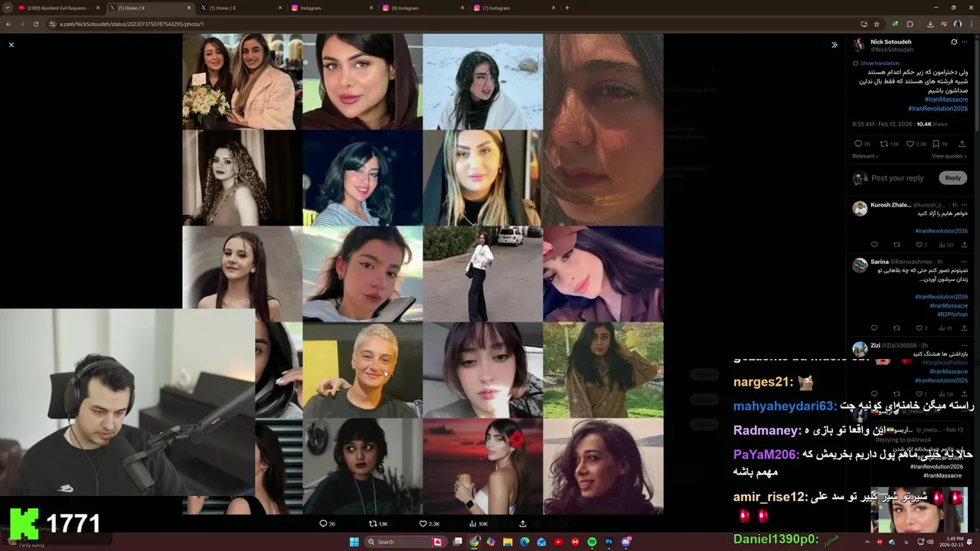The width and height of the screenshot is (980, 551).
Task: Bookmark the post with the sidebar bookmark icon
Action: (x=936, y=144)
